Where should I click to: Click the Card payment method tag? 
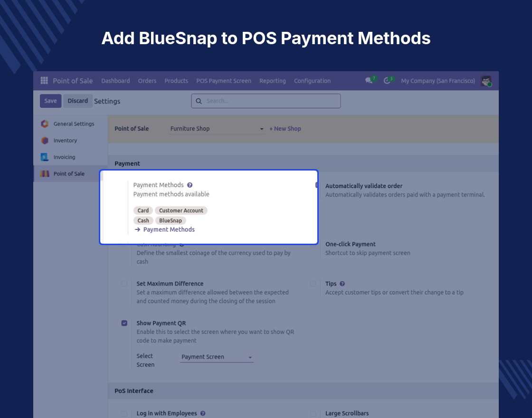point(143,211)
